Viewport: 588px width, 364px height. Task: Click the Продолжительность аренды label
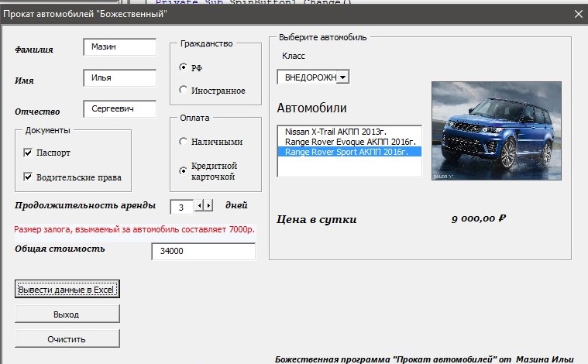[x=85, y=205]
